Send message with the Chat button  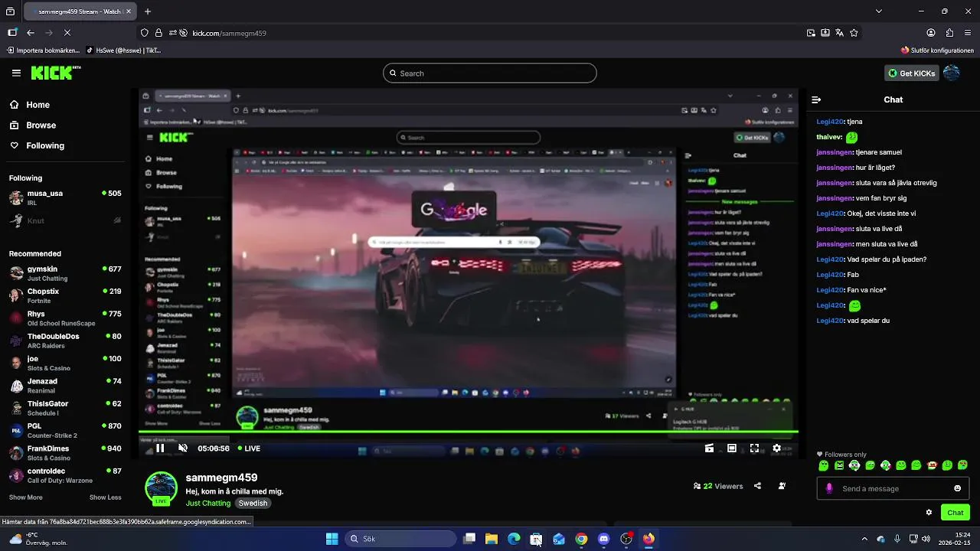point(955,513)
